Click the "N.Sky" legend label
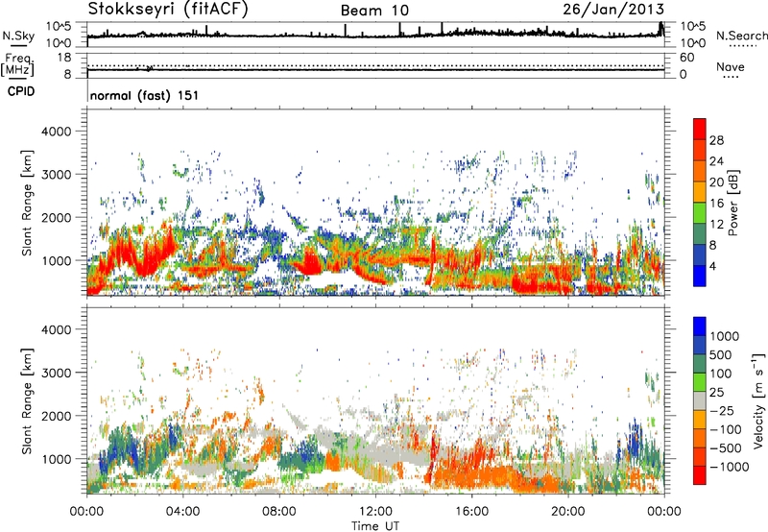This screenshot has height=532, width=768. tap(18, 36)
